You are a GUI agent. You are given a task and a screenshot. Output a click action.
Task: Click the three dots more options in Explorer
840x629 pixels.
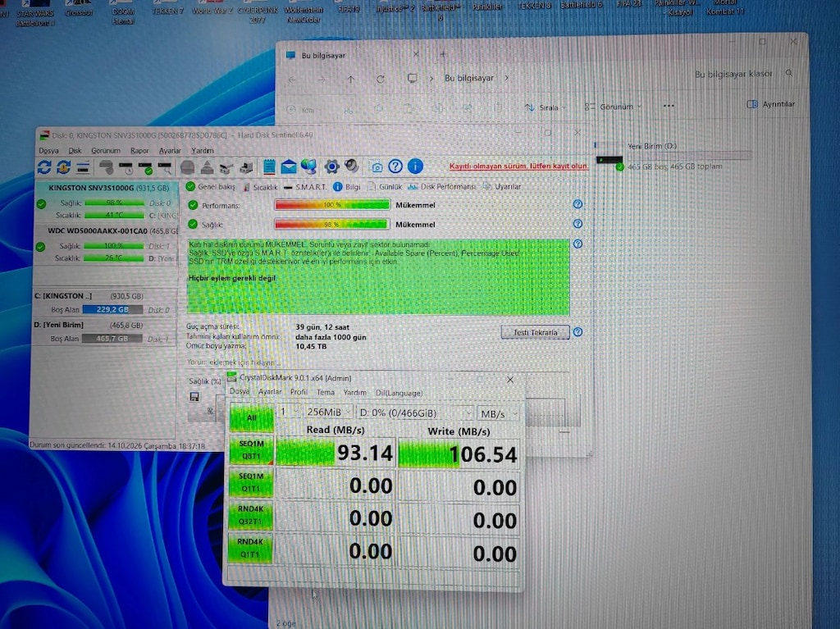tap(669, 106)
